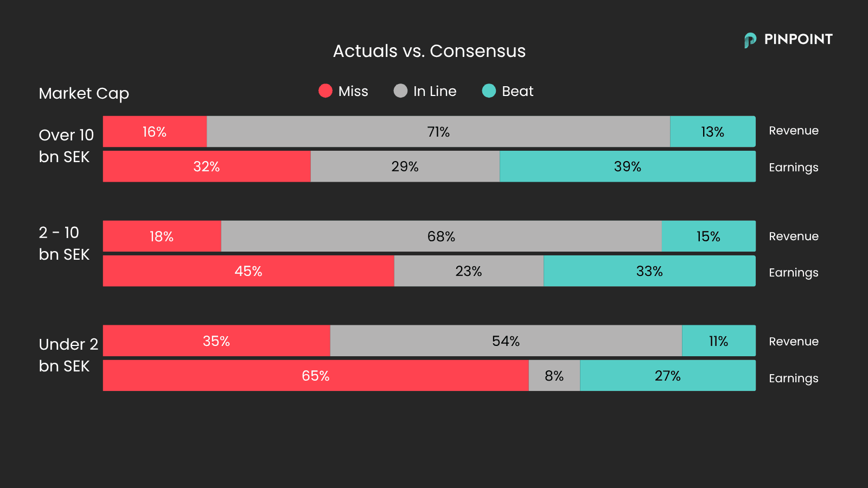This screenshot has height=488, width=868.
Task: Select the red Miss legend dot
Action: tap(325, 91)
